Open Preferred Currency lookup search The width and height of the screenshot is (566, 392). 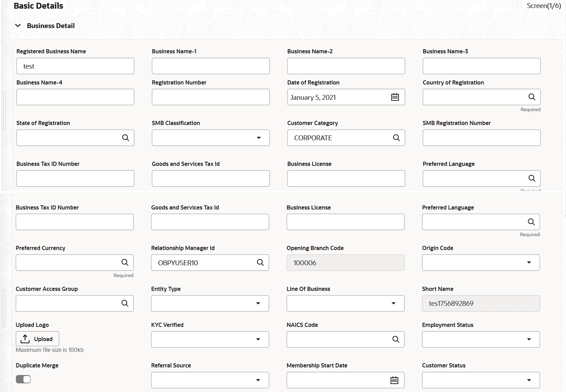coord(125,262)
